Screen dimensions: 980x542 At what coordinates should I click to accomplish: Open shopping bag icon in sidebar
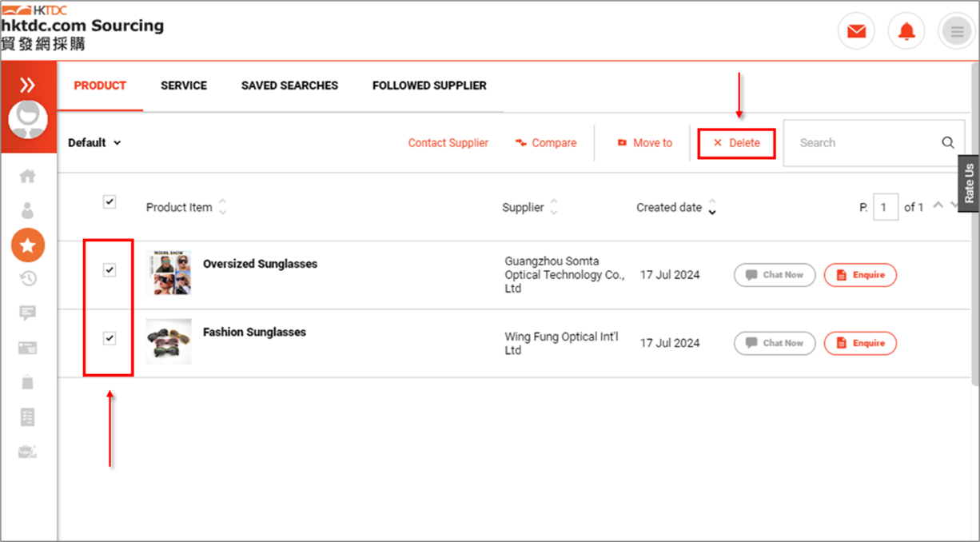28,382
